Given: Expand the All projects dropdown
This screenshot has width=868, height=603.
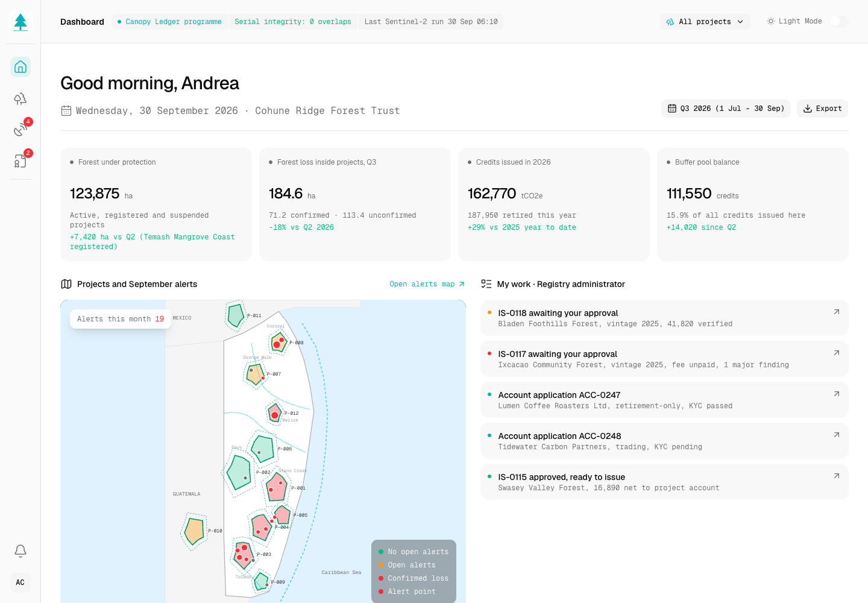Looking at the screenshot, I should pos(705,22).
